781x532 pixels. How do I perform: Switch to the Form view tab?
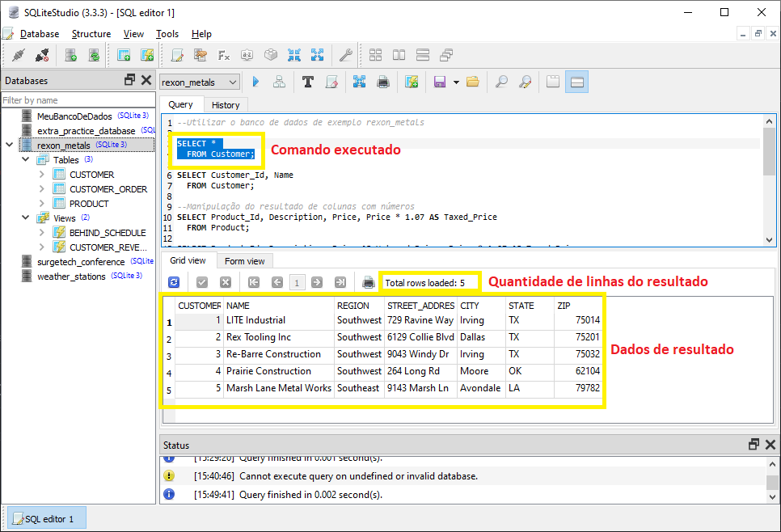[244, 261]
